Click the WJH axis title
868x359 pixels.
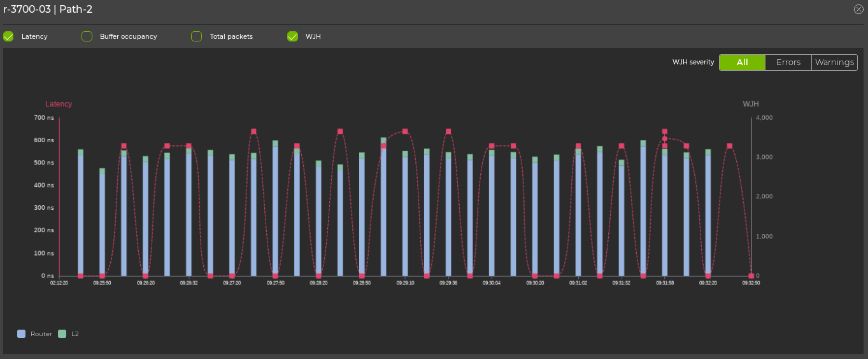pos(750,104)
